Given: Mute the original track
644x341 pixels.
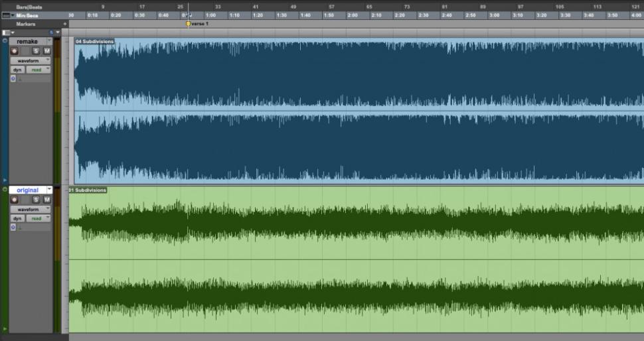Looking at the screenshot, I should 47,200.
